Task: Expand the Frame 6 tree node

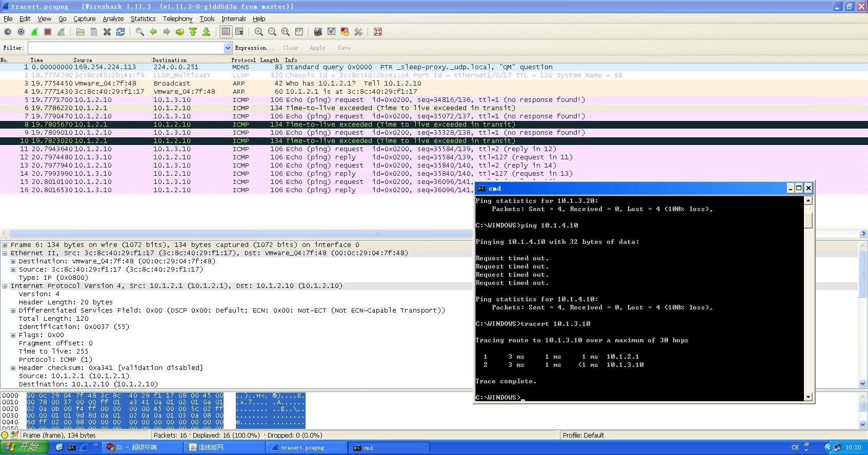Action: click(x=5, y=245)
